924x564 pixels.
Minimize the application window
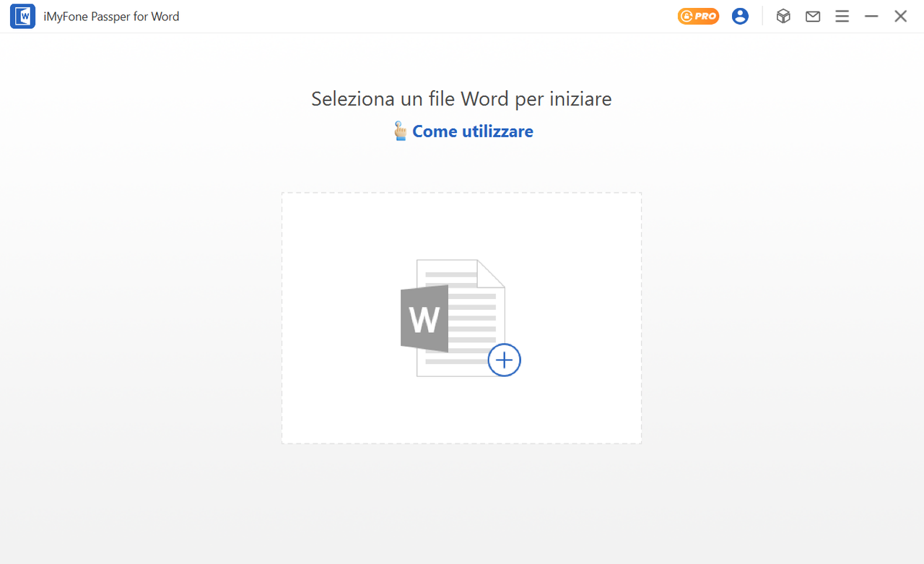pos(871,16)
